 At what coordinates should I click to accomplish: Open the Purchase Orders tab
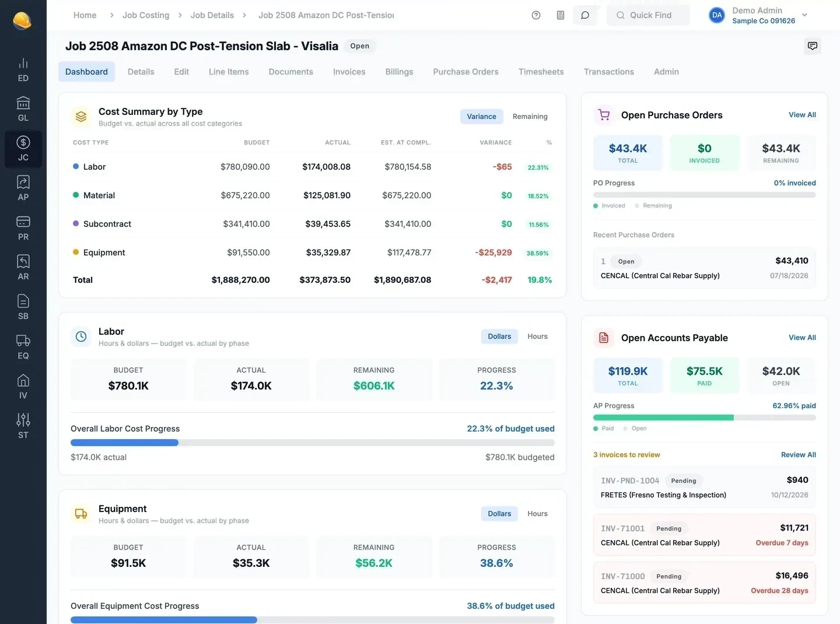click(x=466, y=72)
